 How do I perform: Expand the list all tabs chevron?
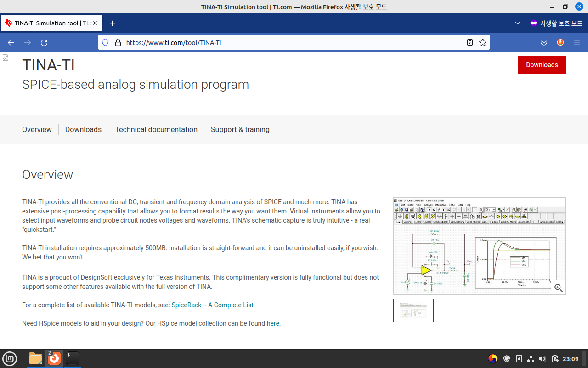click(518, 23)
